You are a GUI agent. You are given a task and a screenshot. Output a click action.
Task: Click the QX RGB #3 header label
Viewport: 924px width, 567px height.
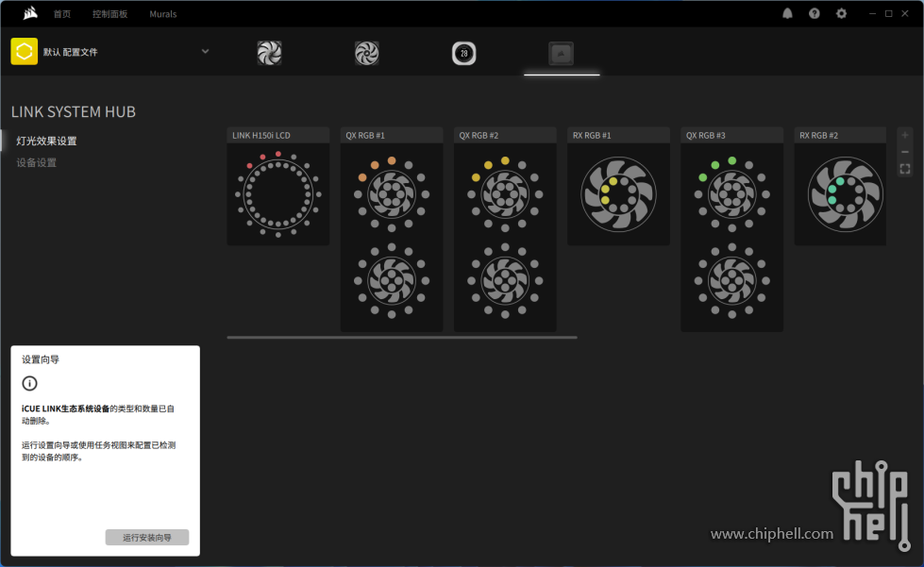click(705, 136)
